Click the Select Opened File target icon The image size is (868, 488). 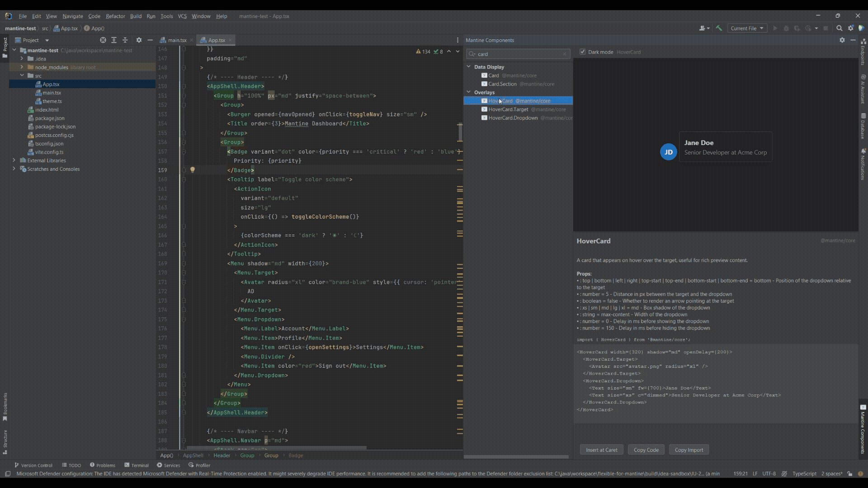pos(103,40)
